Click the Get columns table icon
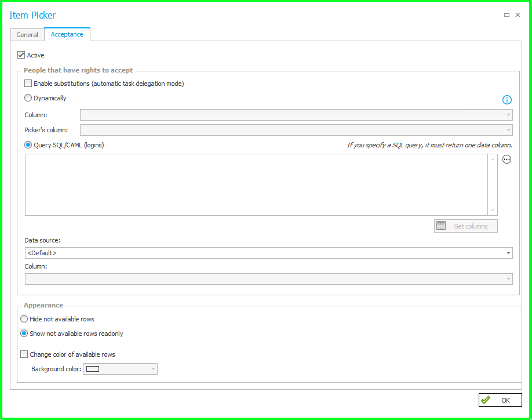The height and width of the screenshot is (420, 532). [441, 226]
